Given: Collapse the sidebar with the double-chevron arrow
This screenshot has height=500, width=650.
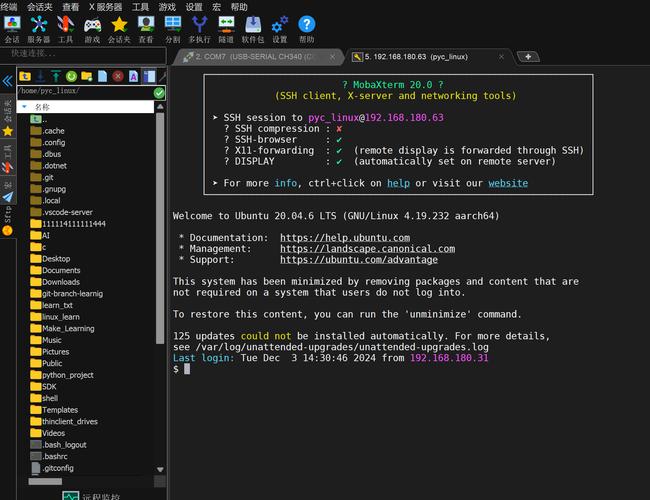Looking at the screenshot, I should tap(7, 80).
